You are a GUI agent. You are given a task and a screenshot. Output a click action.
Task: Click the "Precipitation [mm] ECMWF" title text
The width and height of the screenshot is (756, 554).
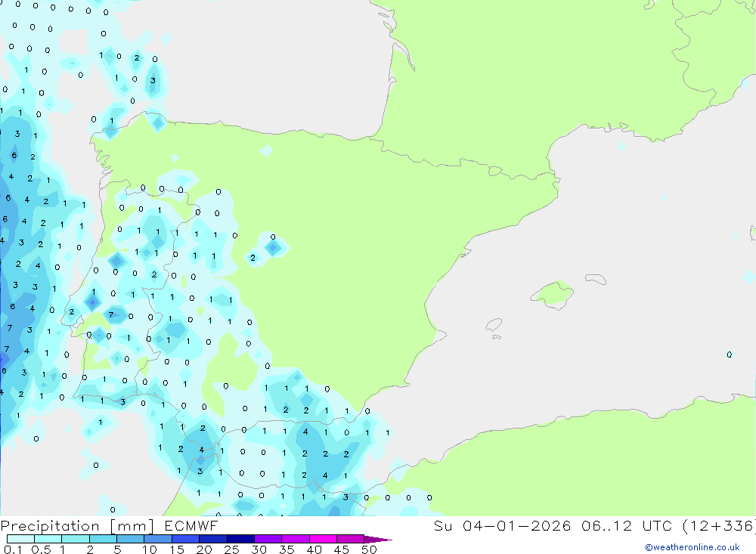(x=110, y=526)
